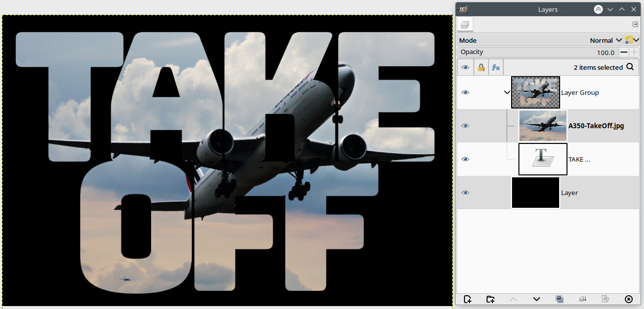Click the visibility eye column header
Viewport: 644px width, 309px height.
click(x=465, y=67)
